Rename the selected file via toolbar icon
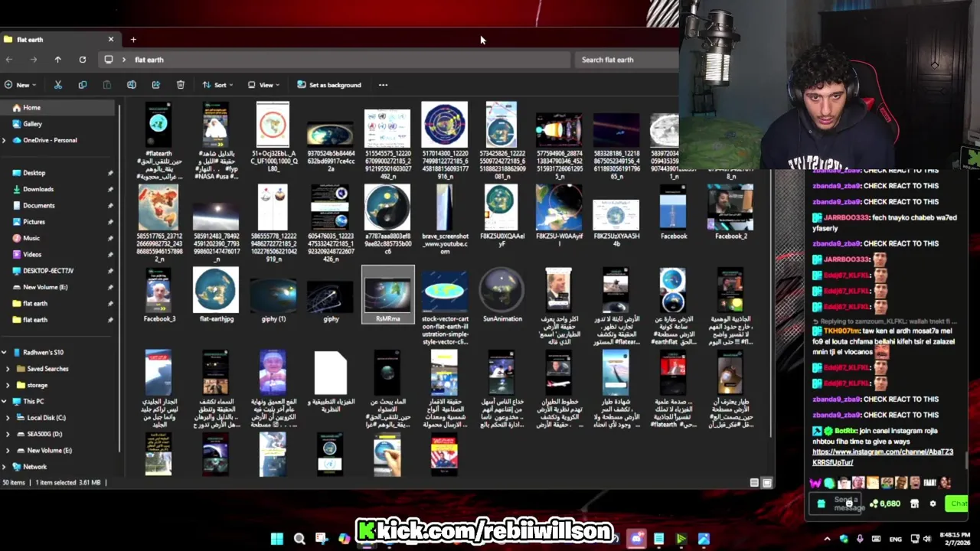The width and height of the screenshot is (980, 551). (132, 85)
